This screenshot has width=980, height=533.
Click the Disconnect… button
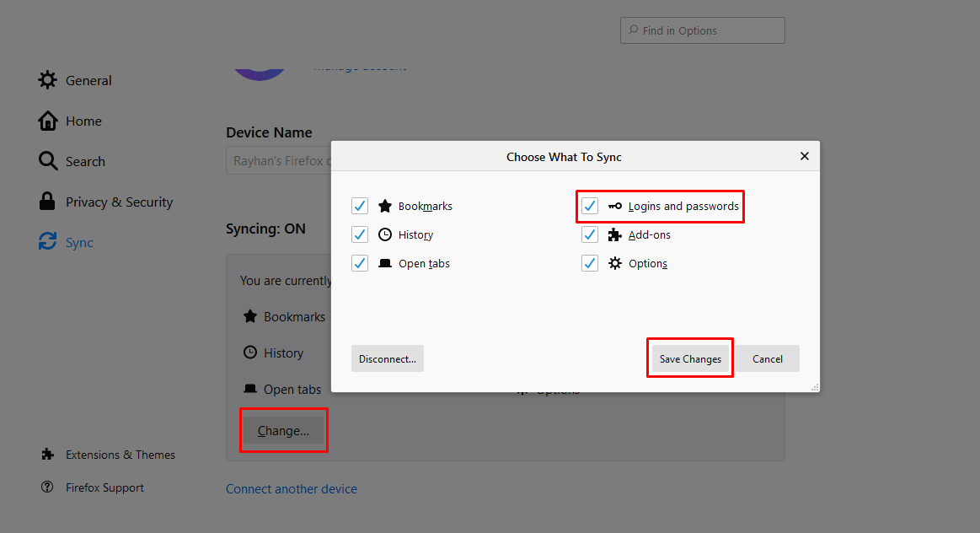[x=388, y=358]
